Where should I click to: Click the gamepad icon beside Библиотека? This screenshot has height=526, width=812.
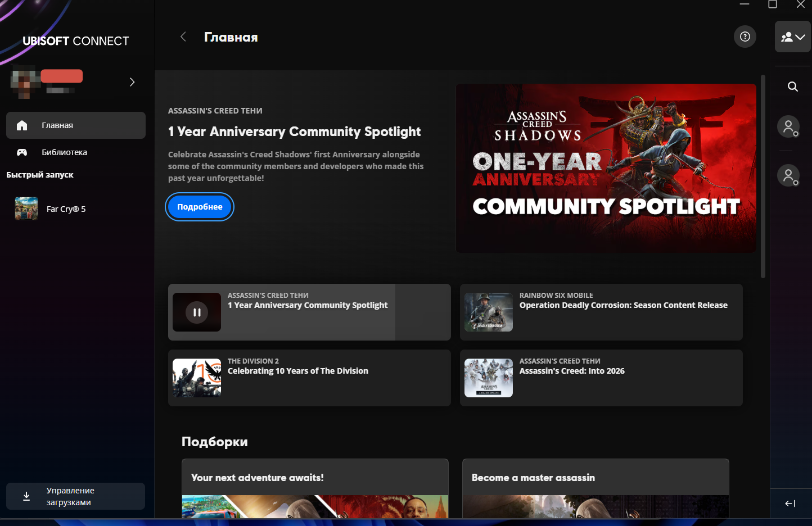point(22,152)
